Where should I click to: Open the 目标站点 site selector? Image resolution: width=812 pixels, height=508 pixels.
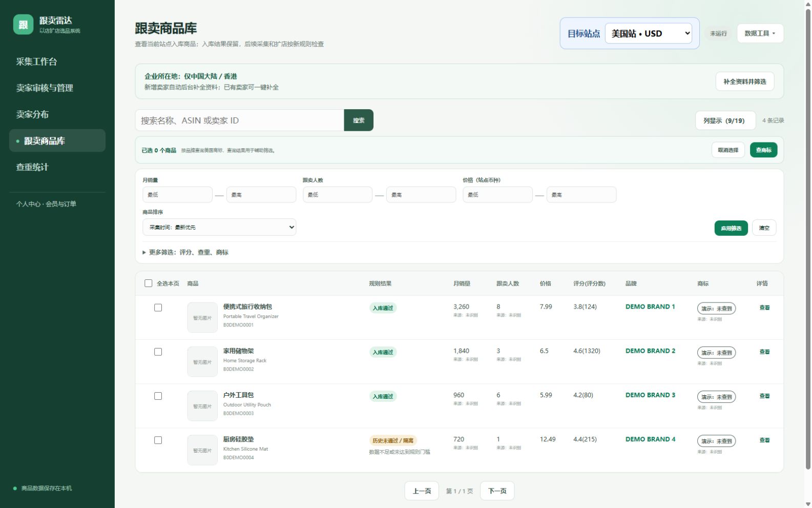coord(649,33)
